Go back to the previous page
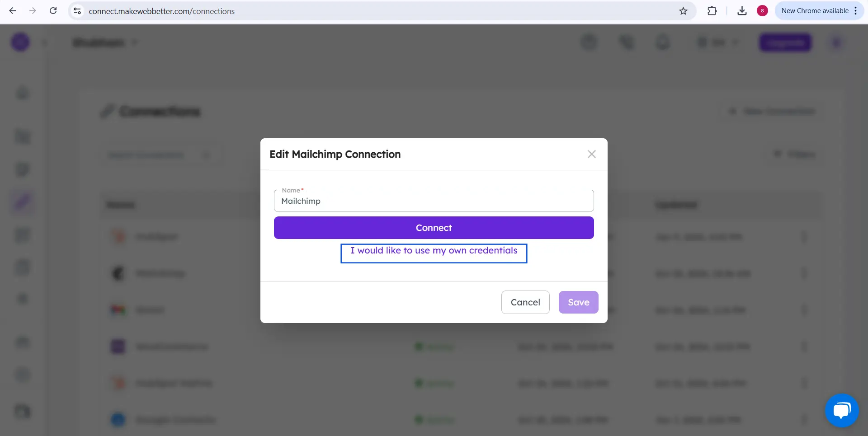This screenshot has height=436, width=868. pyautogui.click(x=13, y=11)
